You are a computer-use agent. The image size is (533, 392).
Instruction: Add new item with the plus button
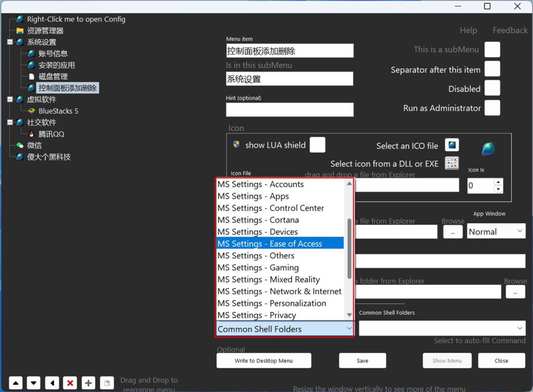pos(88,383)
